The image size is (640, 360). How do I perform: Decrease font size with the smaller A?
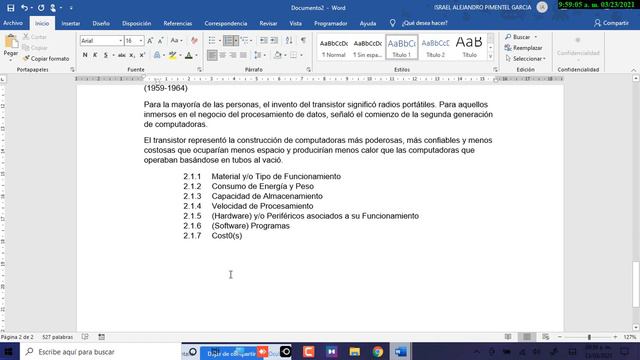161,41
